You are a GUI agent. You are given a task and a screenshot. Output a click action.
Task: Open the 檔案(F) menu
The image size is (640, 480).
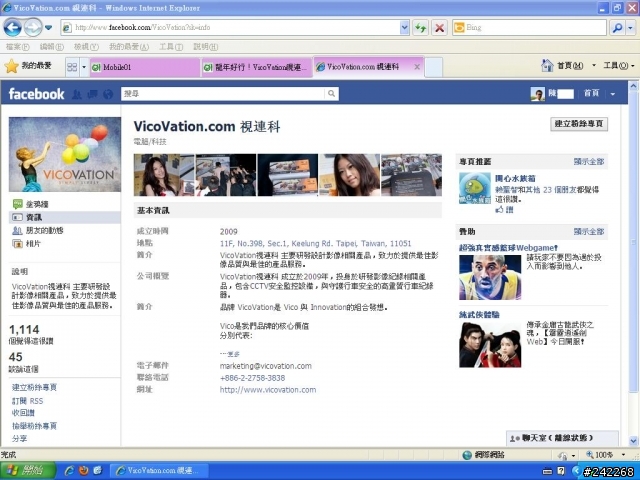18,47
